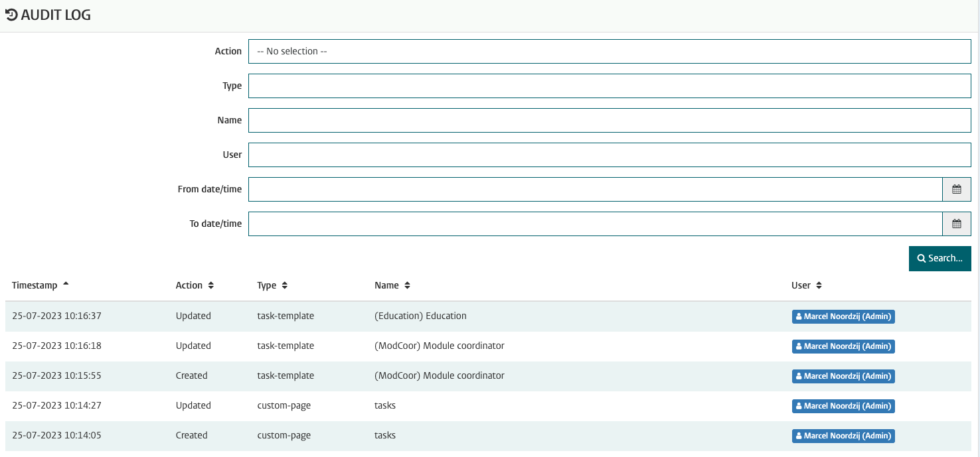Image resolution: width=980 pixels, height=457 pixels.
Task: Click Module coordinator name in 10:16:18 row
Action: click(440, 346)
